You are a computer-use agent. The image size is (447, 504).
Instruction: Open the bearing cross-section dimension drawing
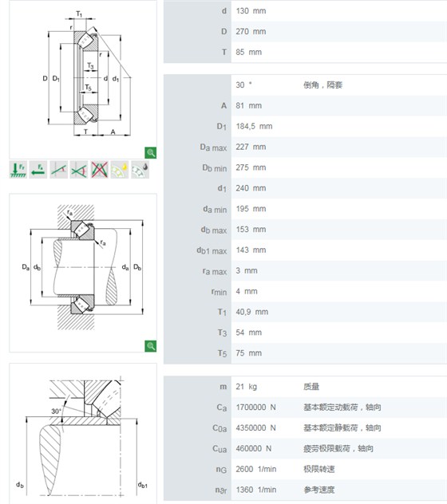coord(83,79)
